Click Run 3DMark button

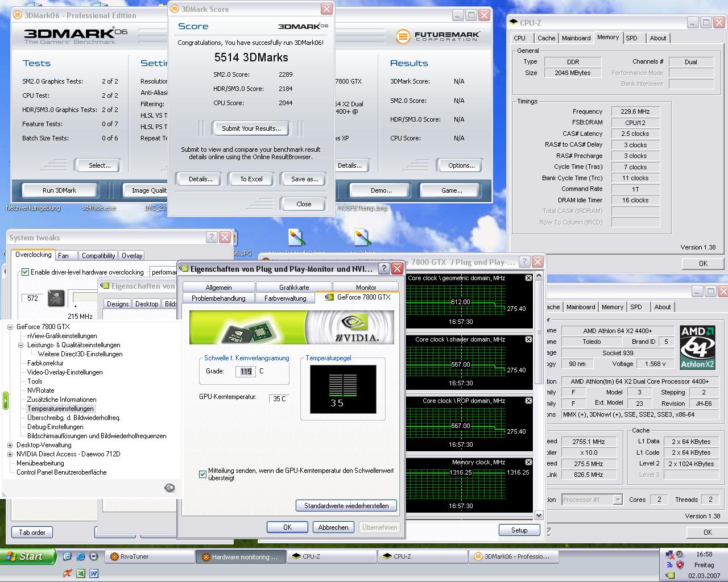tap(59, 190)
